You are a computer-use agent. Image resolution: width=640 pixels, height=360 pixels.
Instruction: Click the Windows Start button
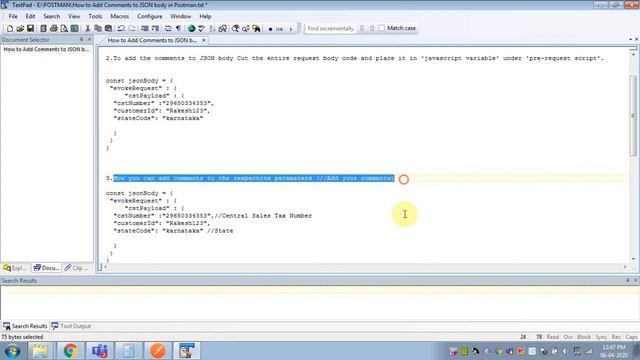pos(12,351)
